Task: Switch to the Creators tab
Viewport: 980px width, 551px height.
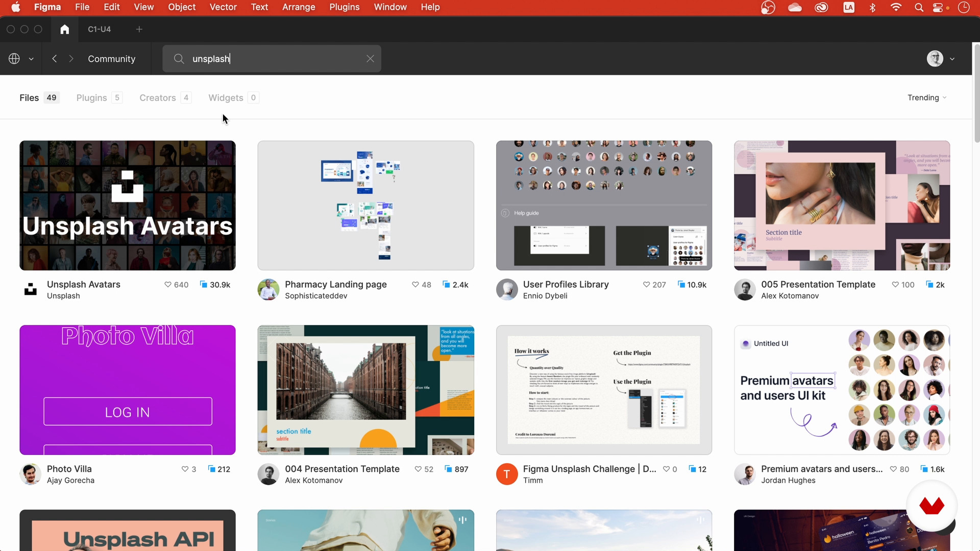Action: pos(165,97)
